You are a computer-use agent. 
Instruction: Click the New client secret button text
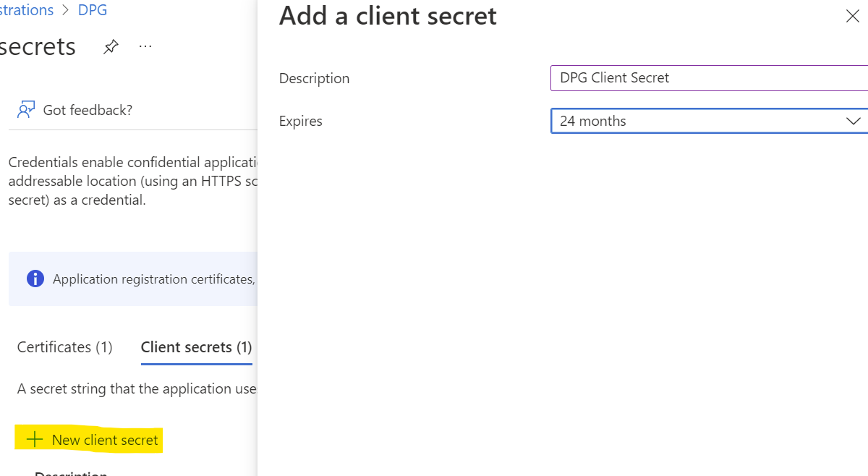click(105, 440)
